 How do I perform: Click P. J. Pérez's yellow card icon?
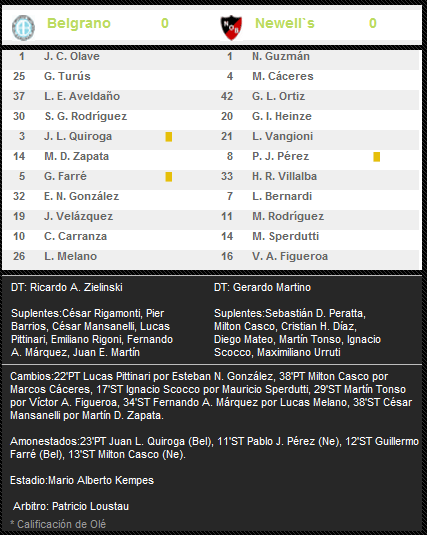point(376,157)
